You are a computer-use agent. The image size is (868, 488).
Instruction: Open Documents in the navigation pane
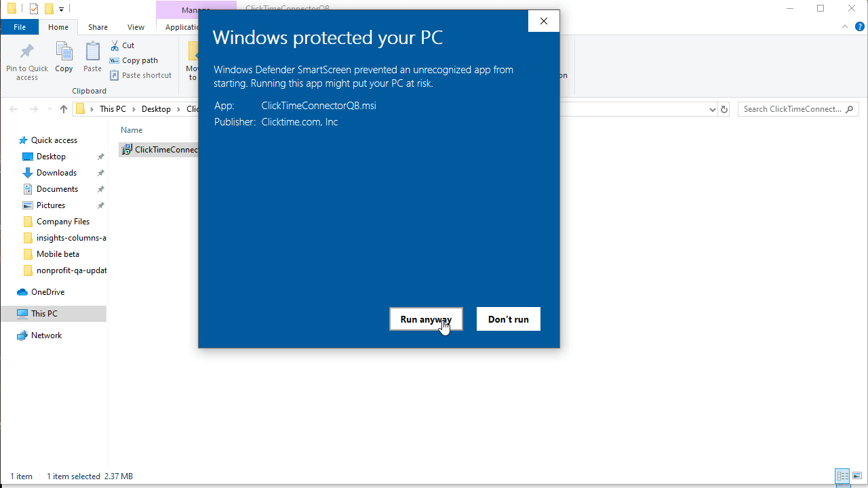coord(57,189)
